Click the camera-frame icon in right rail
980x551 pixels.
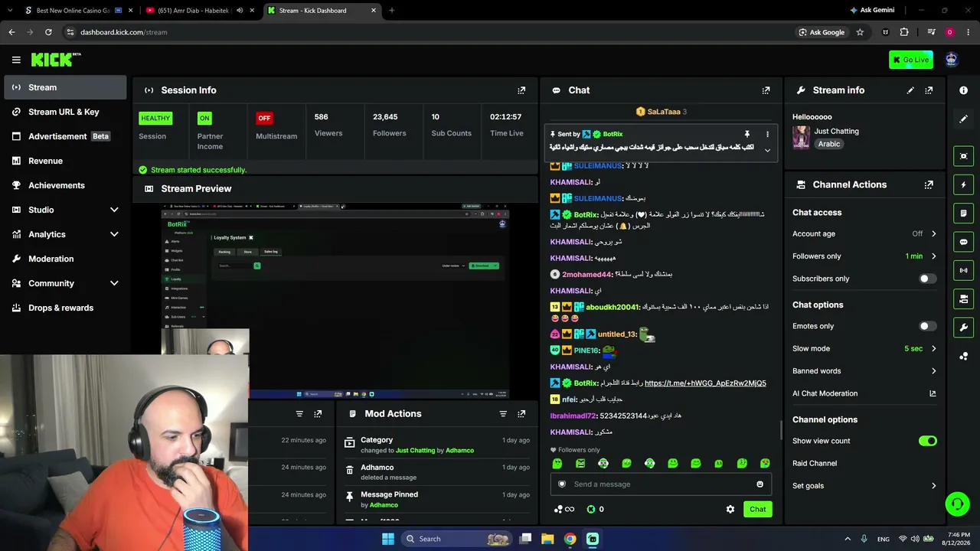coord(963,156)
